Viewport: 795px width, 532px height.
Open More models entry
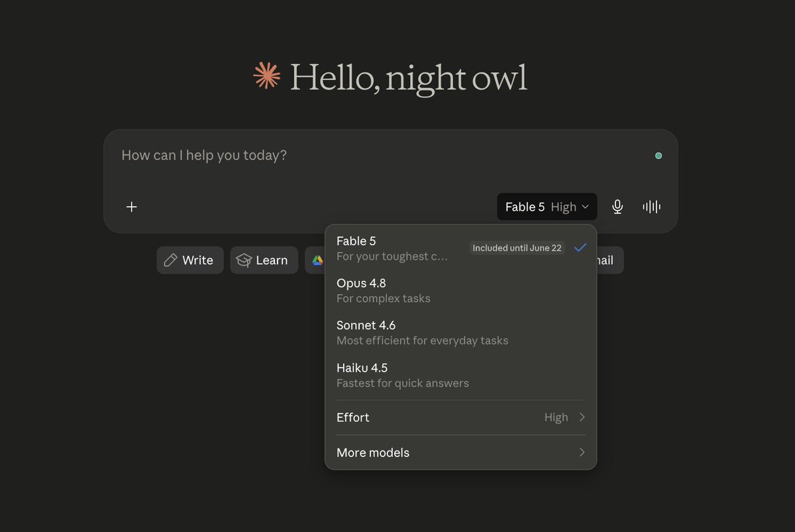click(461, 452)
